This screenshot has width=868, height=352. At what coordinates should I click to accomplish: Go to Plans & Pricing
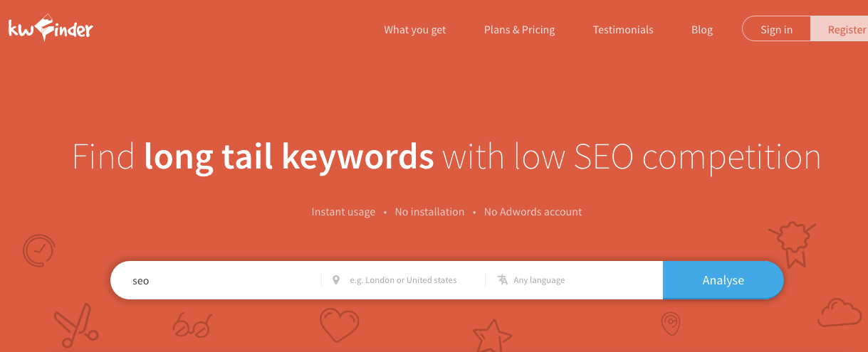[520, 30]
